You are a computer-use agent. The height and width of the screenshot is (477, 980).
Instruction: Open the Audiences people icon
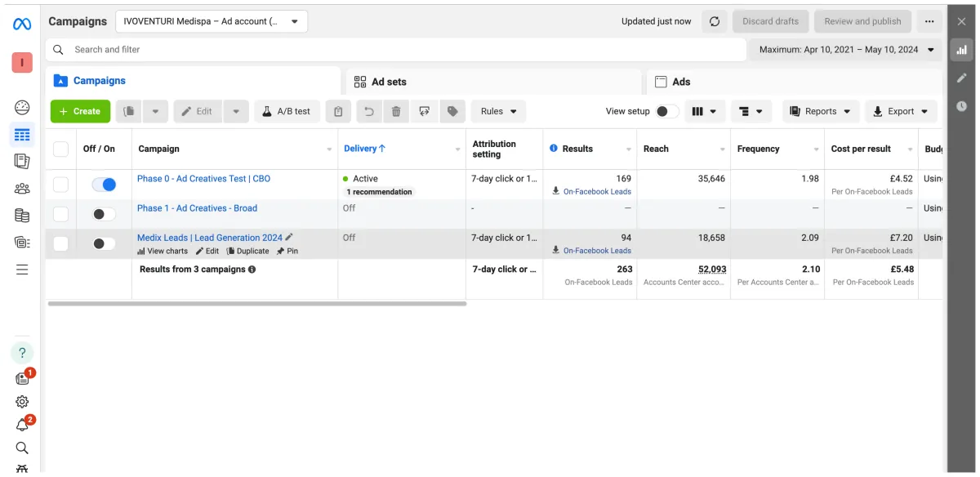click(x=22, y=189)
